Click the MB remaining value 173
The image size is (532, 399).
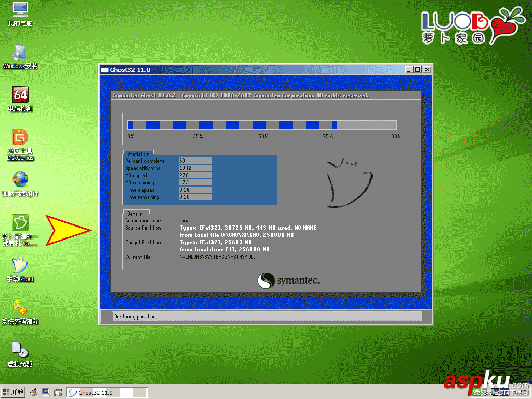coord(196,182)
